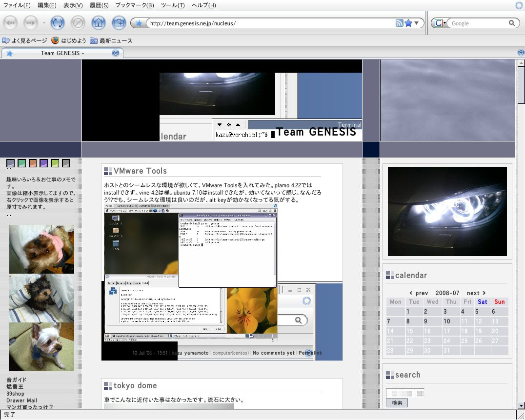Open the 音ガイド sidebar link
The height and width of the screenshot is (420, 525).
click(x=16, y=380)
